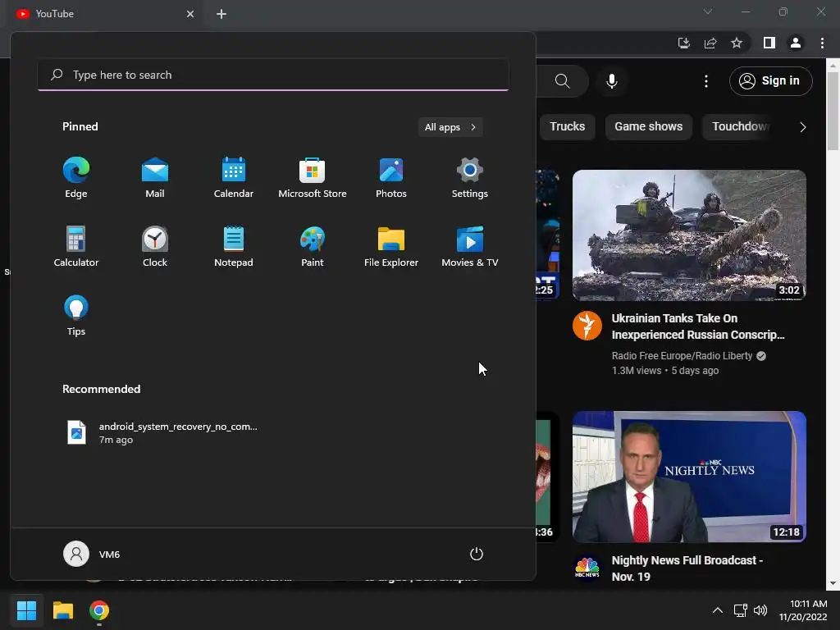840x630 pixels.
Task: Show hidden tray icons chevron
Action: [x=717, y=610]
